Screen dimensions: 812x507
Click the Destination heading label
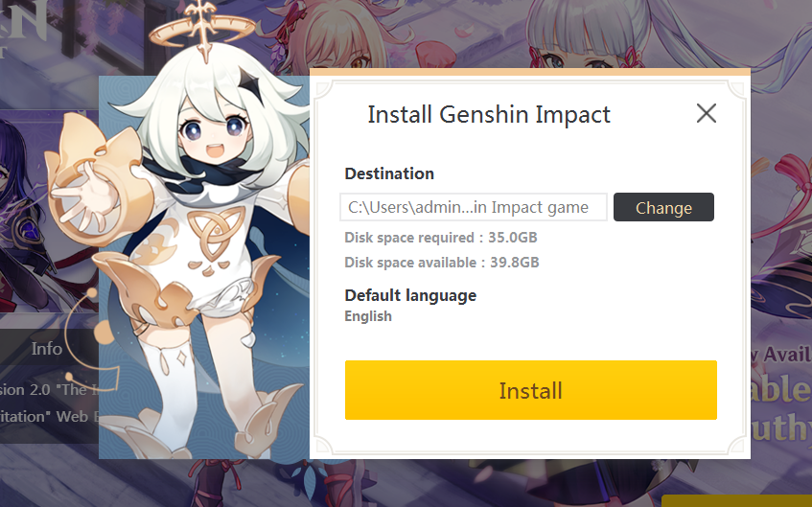click(389, 173)
